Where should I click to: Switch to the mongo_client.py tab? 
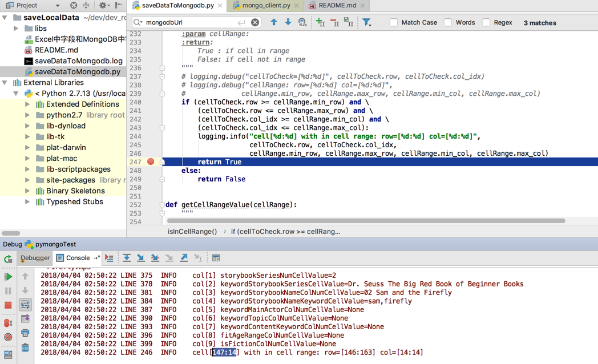tap(266, 5)
